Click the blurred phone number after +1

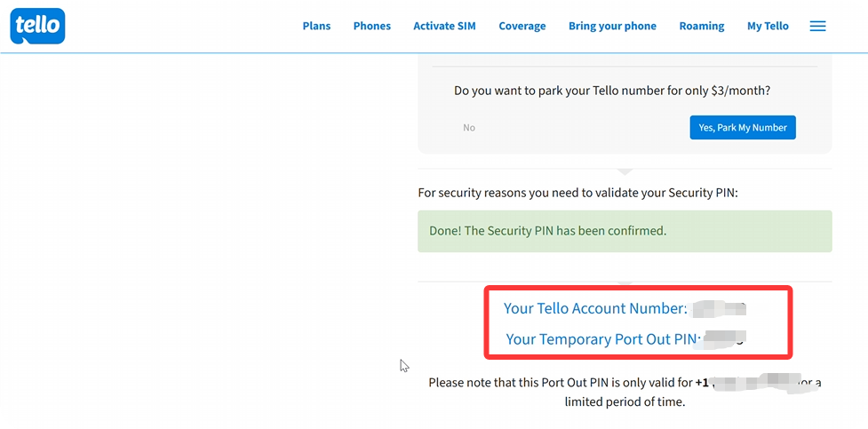(755, 382)
